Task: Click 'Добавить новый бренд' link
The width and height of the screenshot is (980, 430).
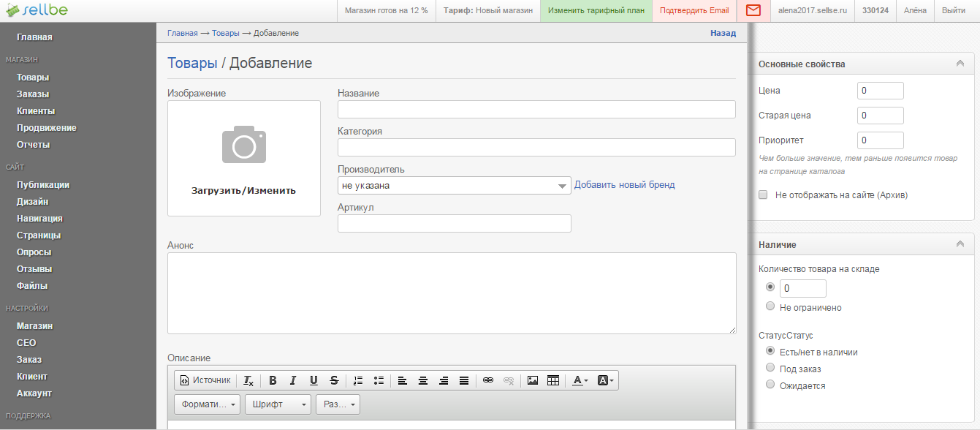Action: tap(624, 185)
